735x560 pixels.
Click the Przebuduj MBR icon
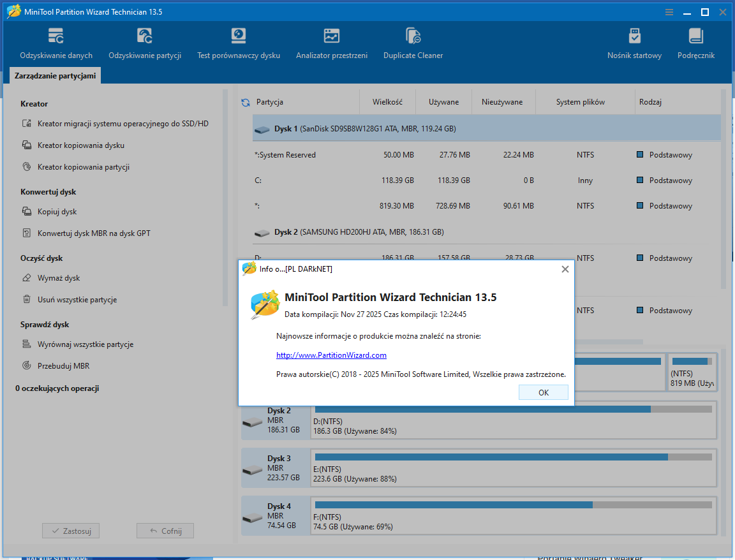(27, 365)
